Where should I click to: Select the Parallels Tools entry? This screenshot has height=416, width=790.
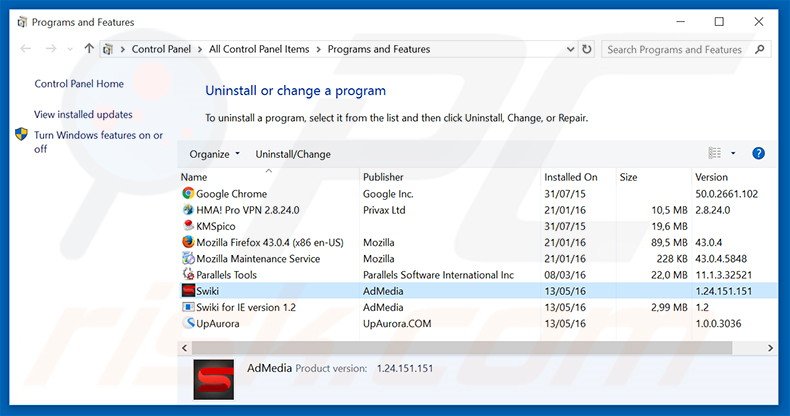click(x=226, y=274)
